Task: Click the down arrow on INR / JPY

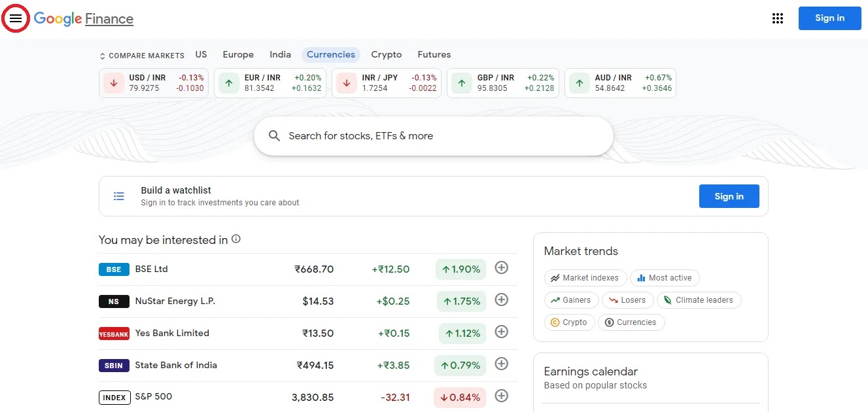Action: pyautogui.click(x=347, y=83)
